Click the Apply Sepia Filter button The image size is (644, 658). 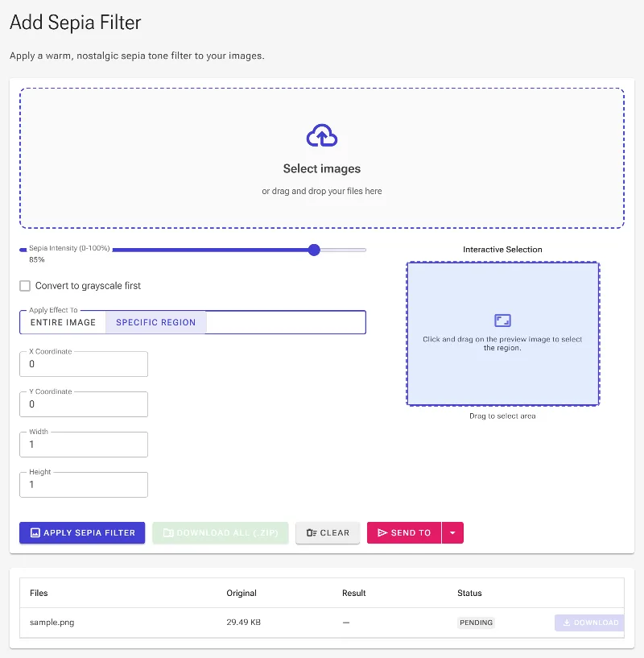tap(82, 532)
